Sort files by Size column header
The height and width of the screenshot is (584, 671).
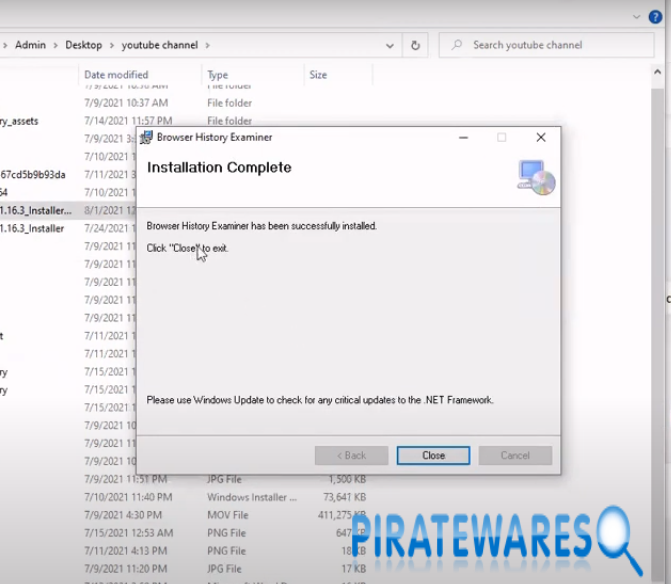tap(318, 75)
